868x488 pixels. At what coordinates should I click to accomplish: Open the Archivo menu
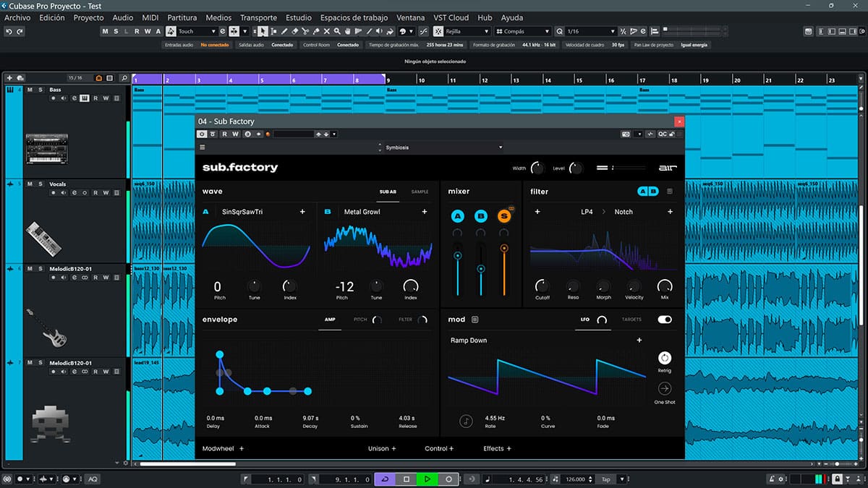17,17
